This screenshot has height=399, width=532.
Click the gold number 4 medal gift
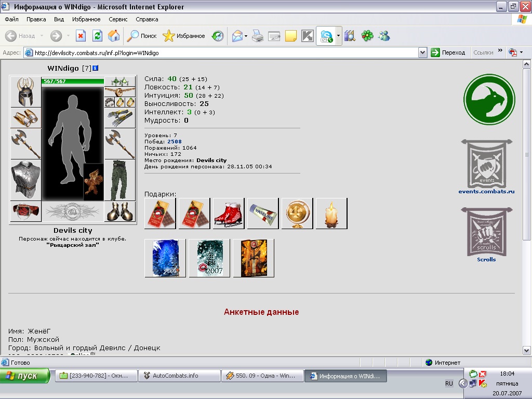pos(297,214)
